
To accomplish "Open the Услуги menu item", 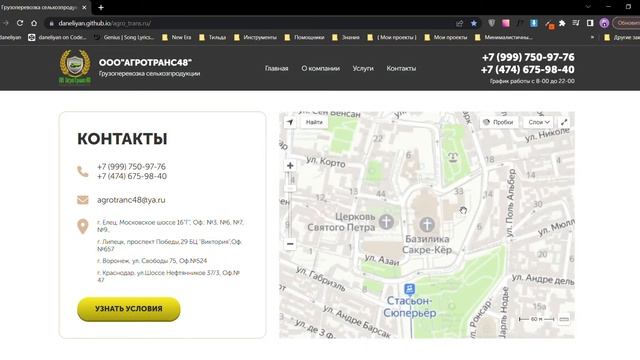I will 363,69.
